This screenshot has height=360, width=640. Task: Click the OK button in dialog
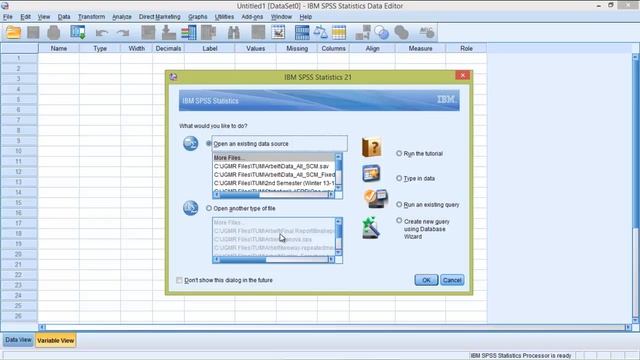pyautogui.click(x=426, y=280)
